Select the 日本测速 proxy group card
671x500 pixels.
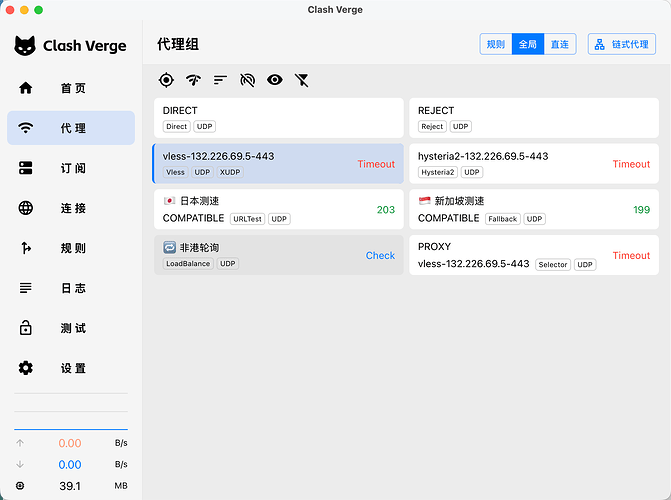(x=279, y=209)
